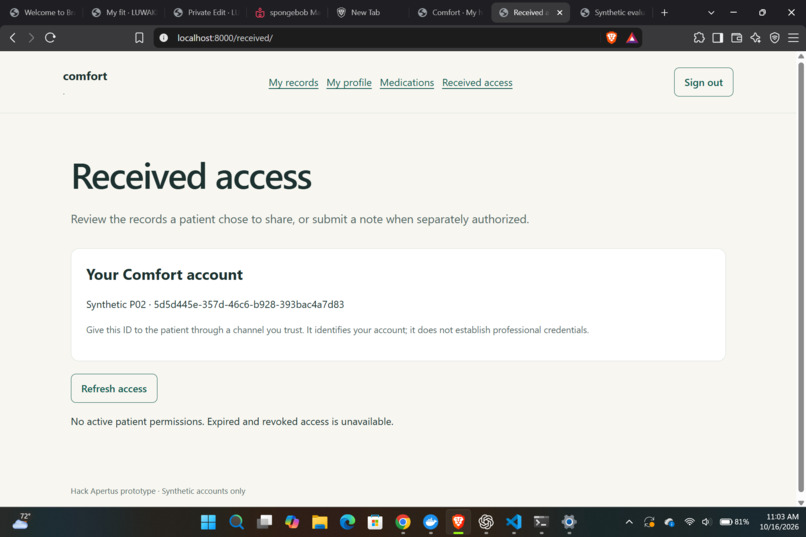Open the Medications link
Screen dimensions: 806x537
[x=407, y=83]
